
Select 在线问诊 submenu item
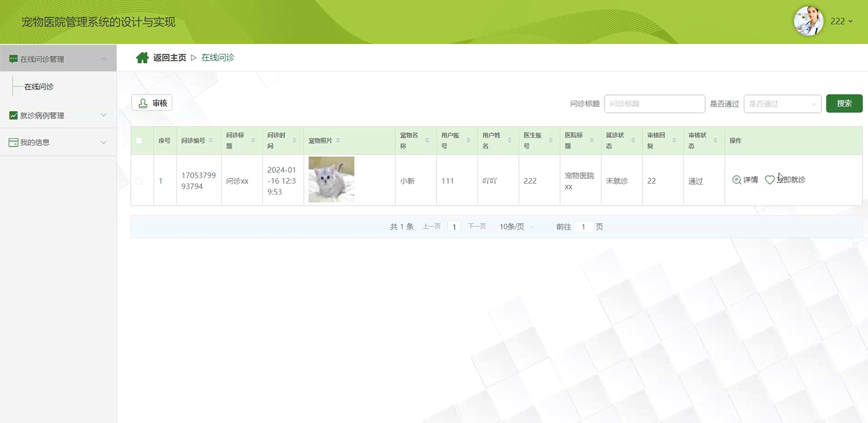pos(39,87)
